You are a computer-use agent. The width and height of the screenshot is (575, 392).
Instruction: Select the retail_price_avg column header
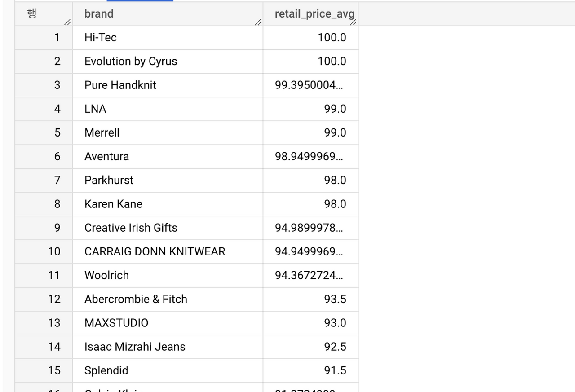tap(310, 13)
